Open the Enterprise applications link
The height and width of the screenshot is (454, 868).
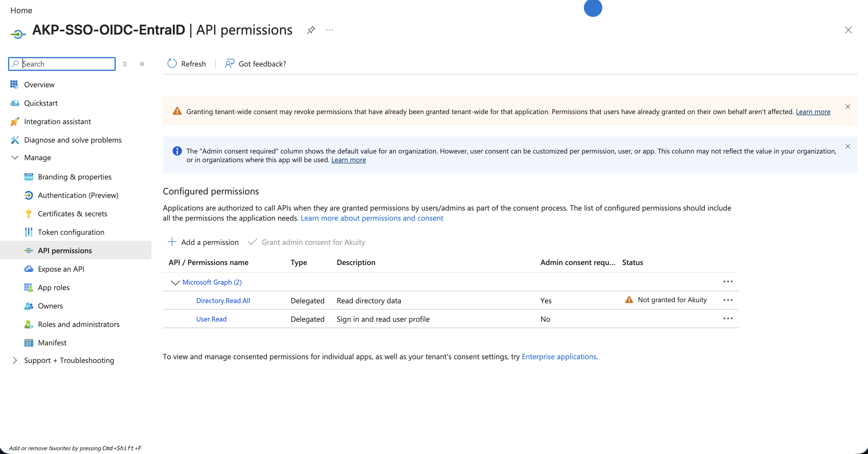[x=559, y=357]
